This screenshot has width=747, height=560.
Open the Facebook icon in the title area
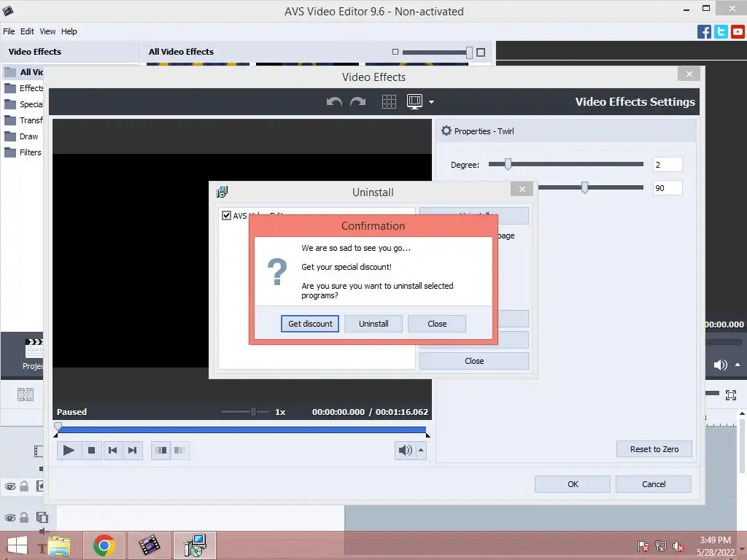point(704,32)
